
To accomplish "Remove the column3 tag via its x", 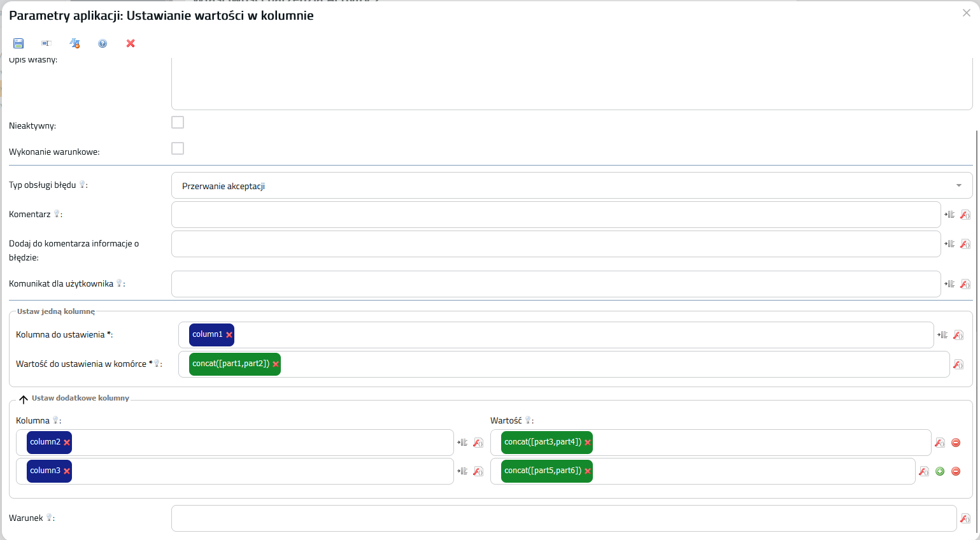I will (x=67, y=471).
